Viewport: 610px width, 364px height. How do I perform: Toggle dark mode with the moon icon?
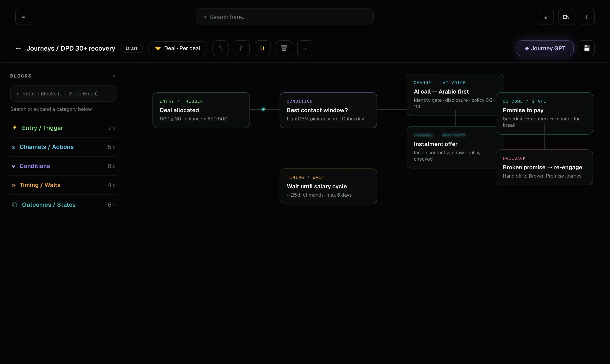coord(586,17)
